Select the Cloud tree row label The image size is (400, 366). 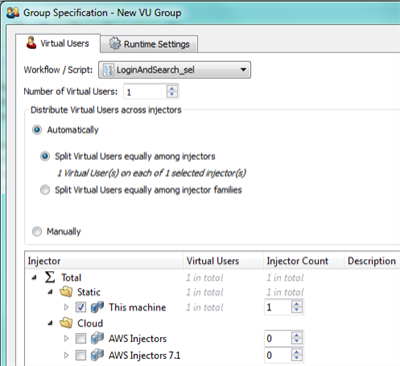click(x=90, y=323)
